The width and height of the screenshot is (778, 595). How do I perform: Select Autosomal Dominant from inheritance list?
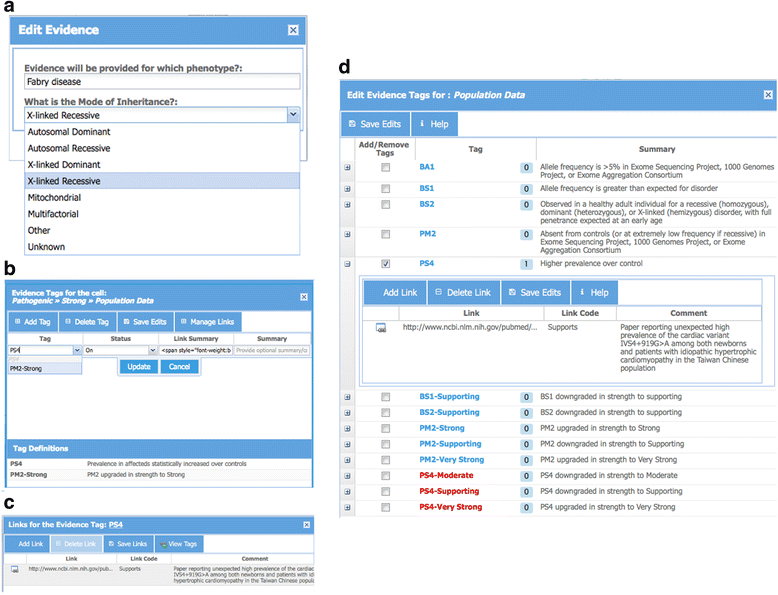69,132
